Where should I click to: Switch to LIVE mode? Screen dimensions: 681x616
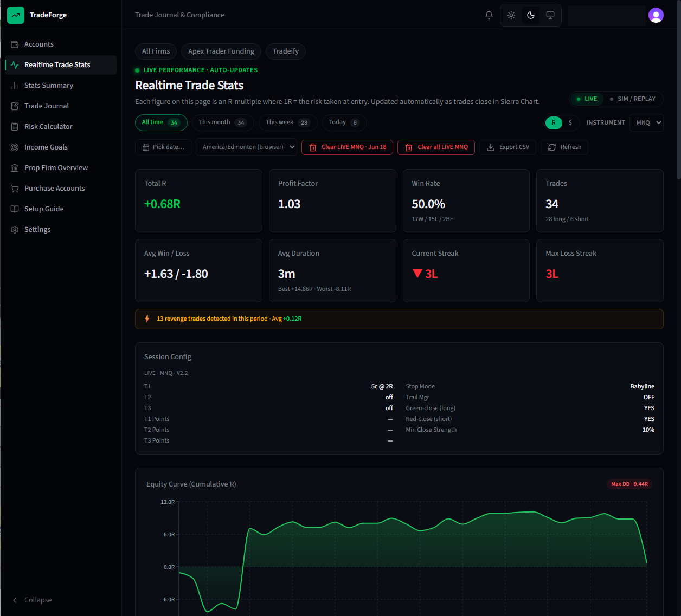pos(587,99)
